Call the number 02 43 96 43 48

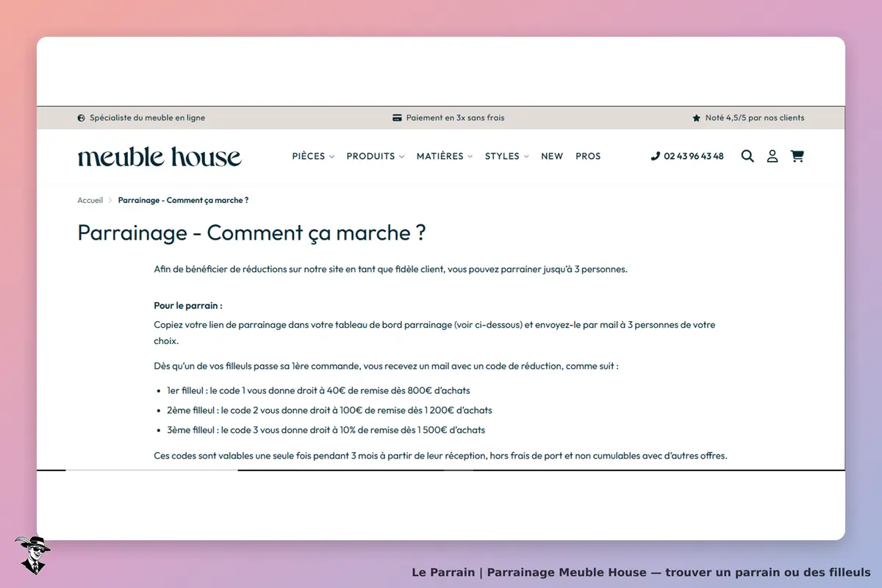tap(694, 156)
